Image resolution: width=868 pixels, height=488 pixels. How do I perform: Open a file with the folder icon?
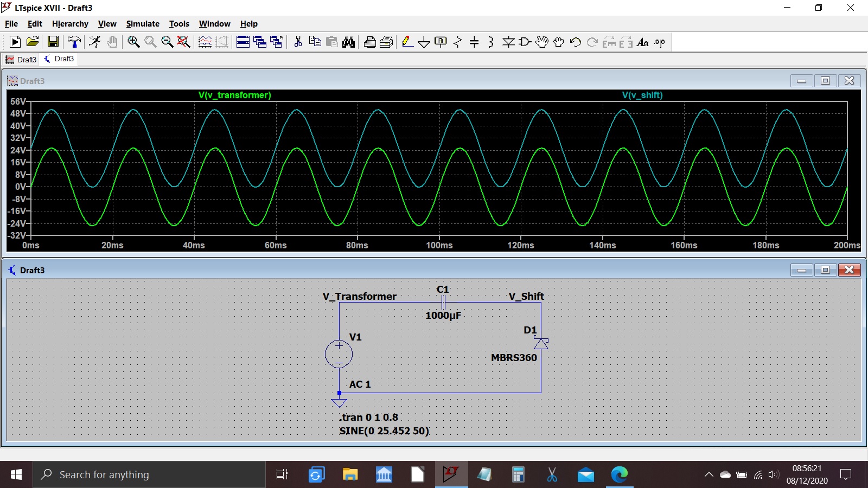[x=33, y=42]
